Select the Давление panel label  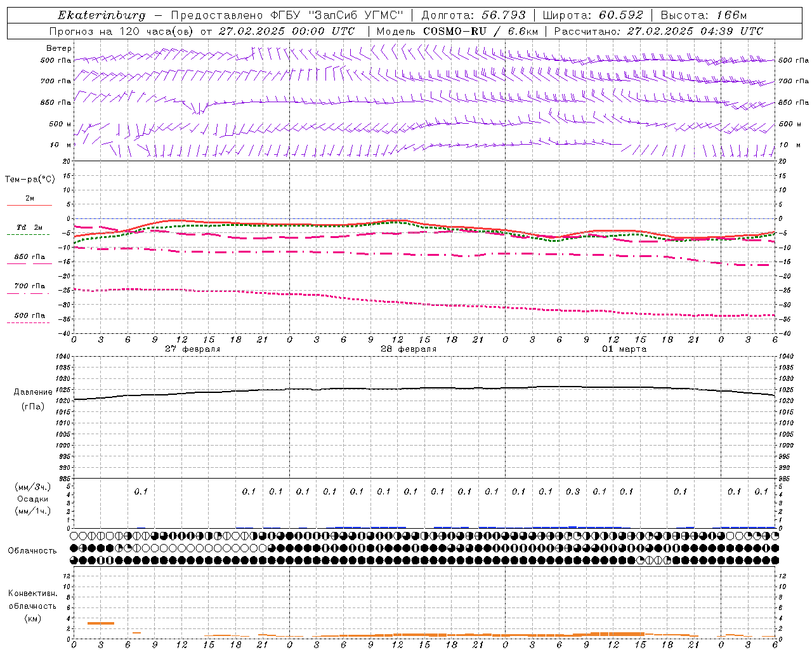33,392
